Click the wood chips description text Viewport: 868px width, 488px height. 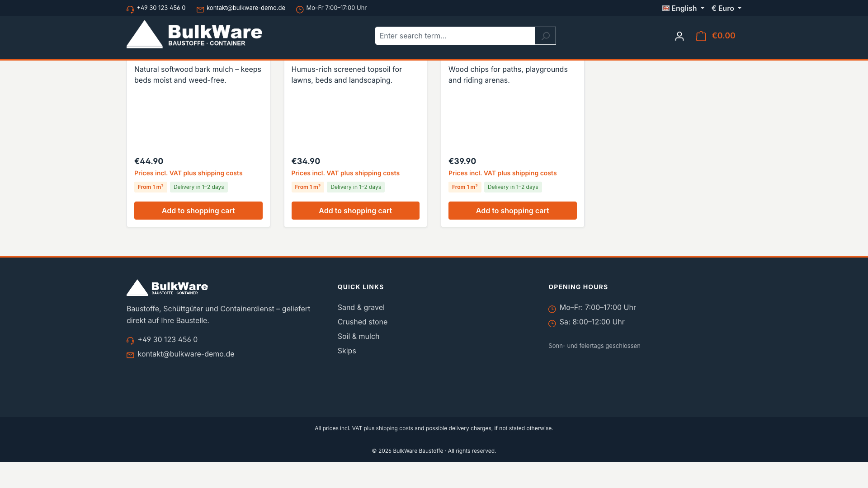click(x=508, y=75)
